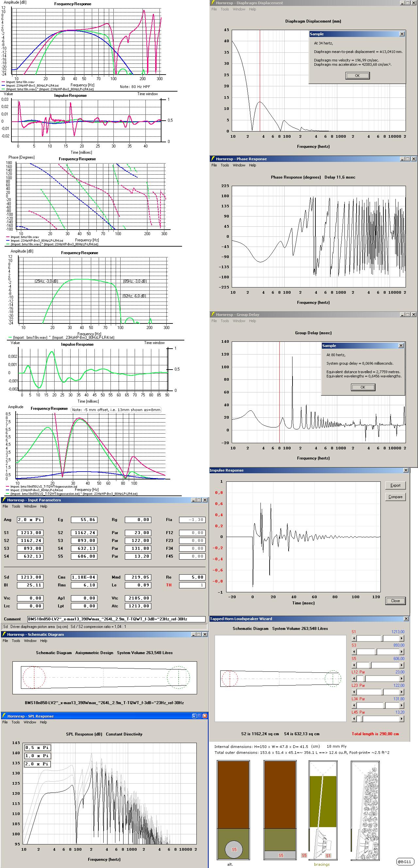The height and width of the screenshot is (868, 418).
Task: Click the Hornresp icon in Schematic Diagram title bar
Action: (4, 634)
